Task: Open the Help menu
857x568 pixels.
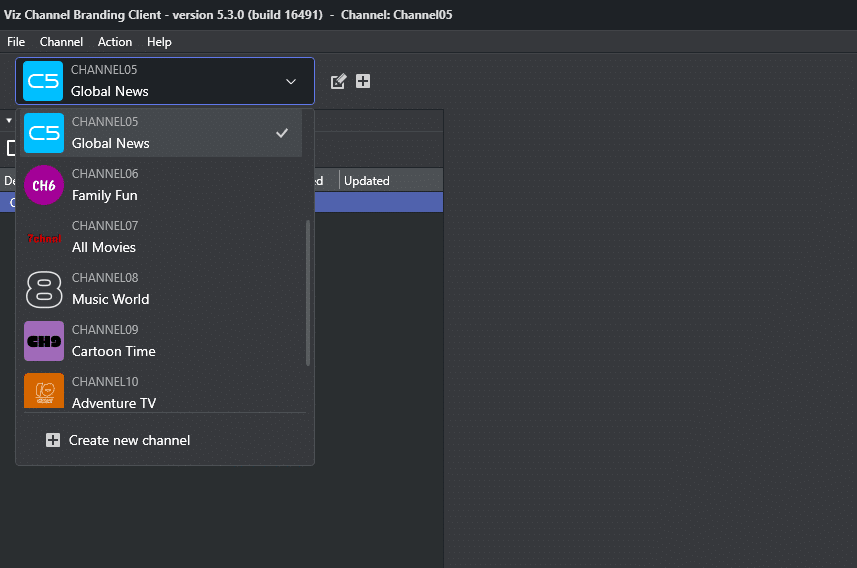Action: click(159, 42)
